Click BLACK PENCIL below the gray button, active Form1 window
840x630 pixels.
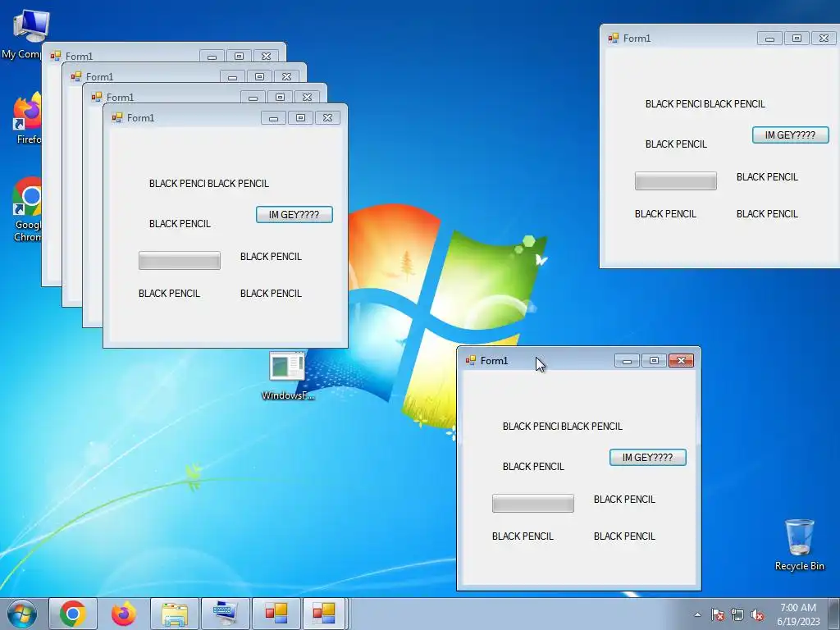click(523, 536)
